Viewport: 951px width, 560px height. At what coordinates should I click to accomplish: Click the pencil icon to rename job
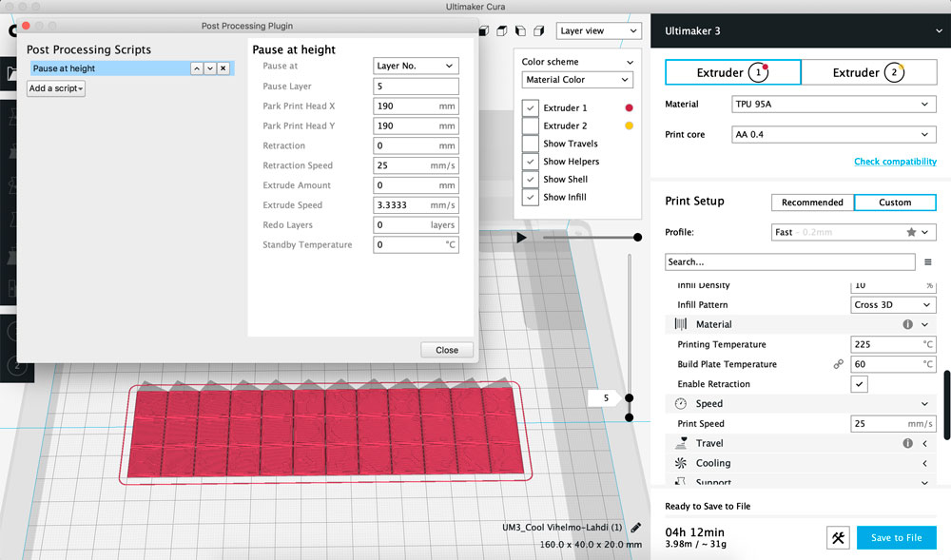(x=635, y=528)
